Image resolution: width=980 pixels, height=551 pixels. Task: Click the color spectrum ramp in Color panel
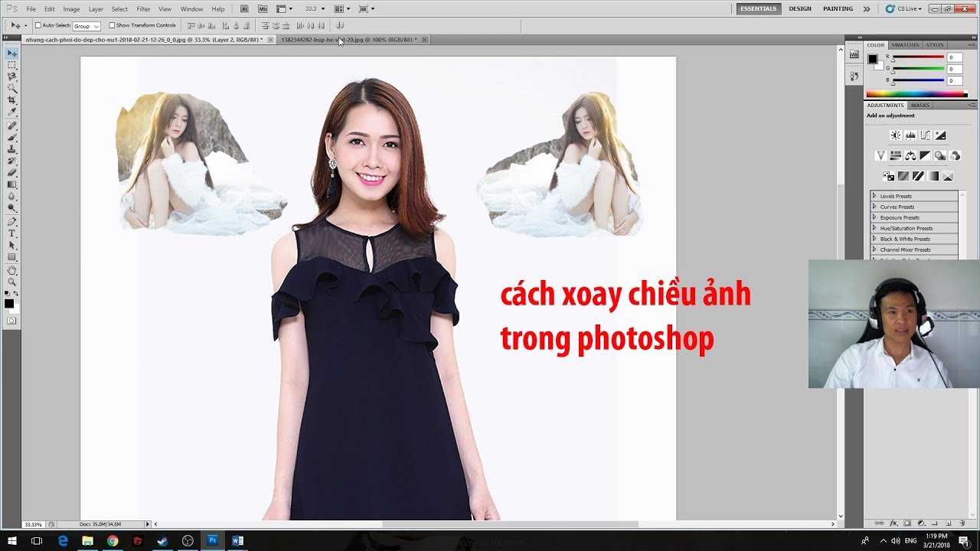tap(916, 94)
